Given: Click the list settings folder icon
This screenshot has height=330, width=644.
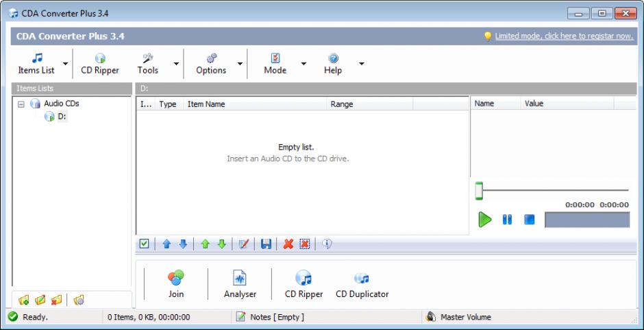Looking at the screenshot, I should (x=79, y=300).
